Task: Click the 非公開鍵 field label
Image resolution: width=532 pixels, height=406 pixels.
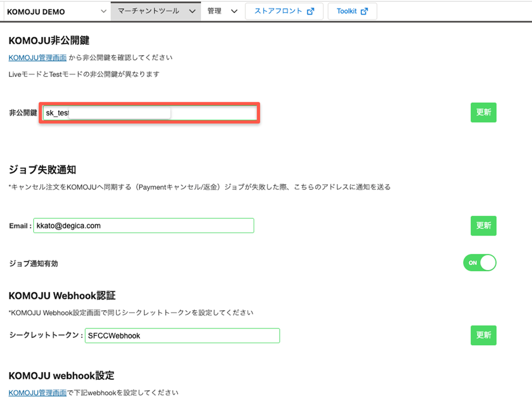Action: (23, 113)
